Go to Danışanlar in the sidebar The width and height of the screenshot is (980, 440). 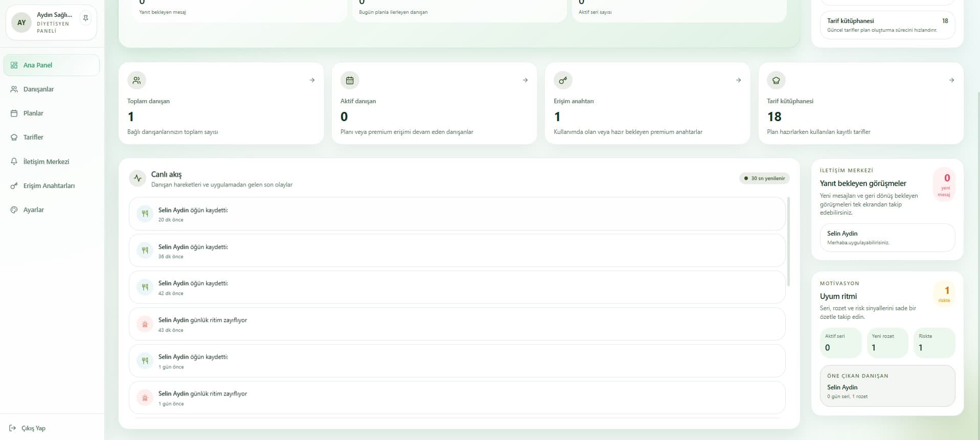pos(38,89)
